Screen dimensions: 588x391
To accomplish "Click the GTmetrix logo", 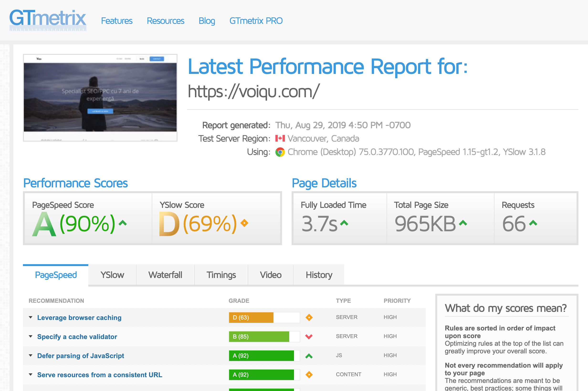I will pos(48,20).
